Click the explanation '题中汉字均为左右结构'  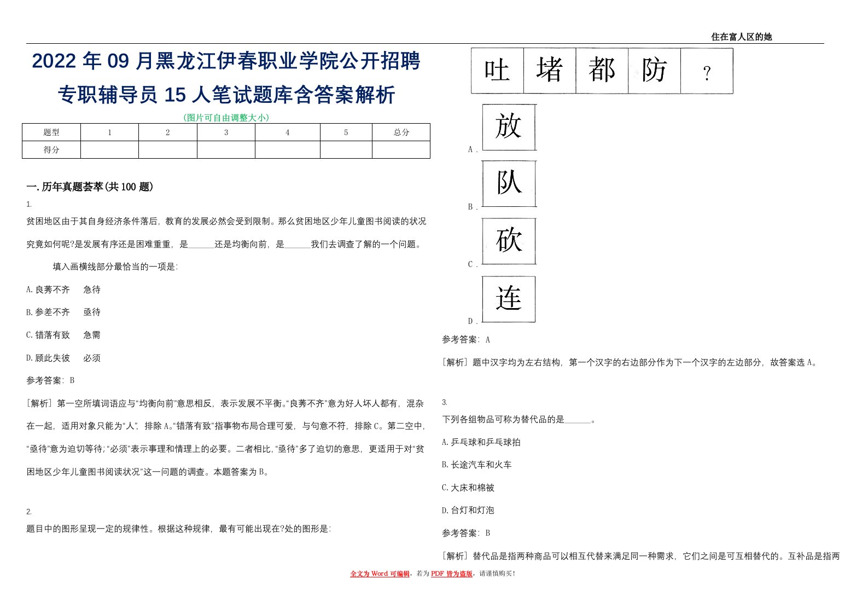[516, 362]
